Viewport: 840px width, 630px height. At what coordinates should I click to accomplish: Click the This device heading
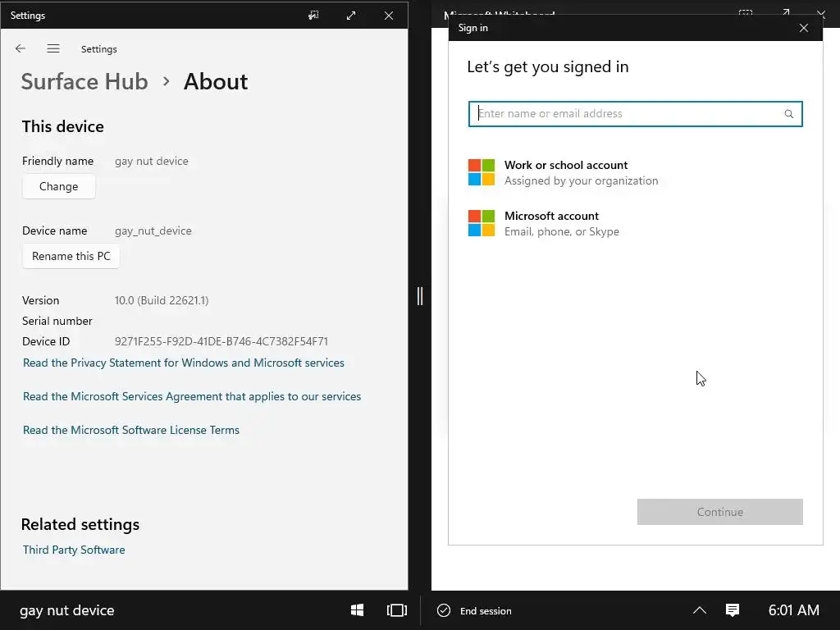coord(63,126)
